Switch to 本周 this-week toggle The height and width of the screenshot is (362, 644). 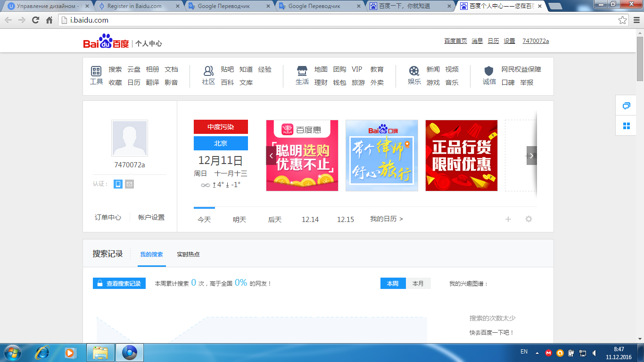(x=393, y=283)
